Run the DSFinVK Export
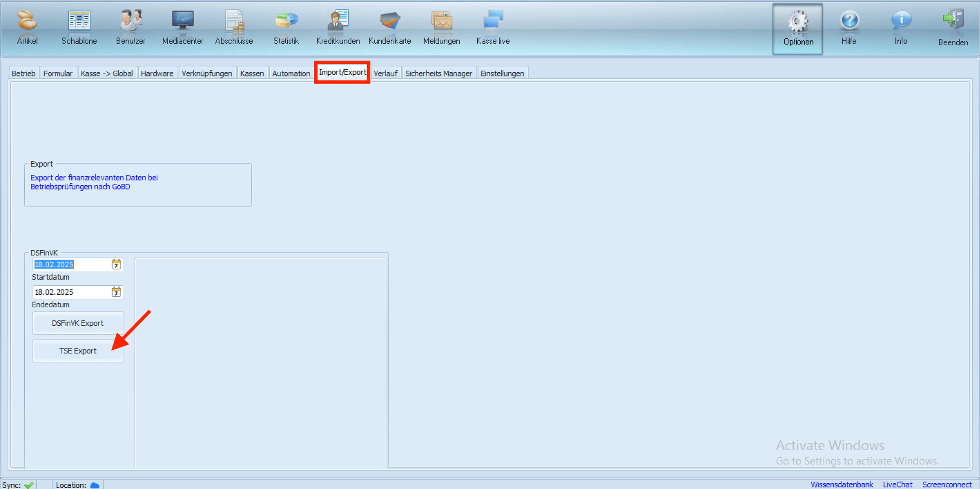This screenshot has height=489, width=980. 78,323
